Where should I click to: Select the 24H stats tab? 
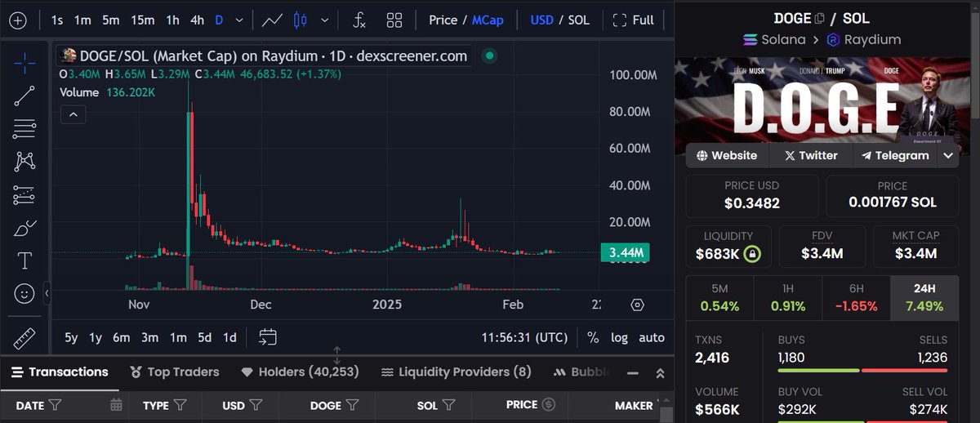(924, 297)
